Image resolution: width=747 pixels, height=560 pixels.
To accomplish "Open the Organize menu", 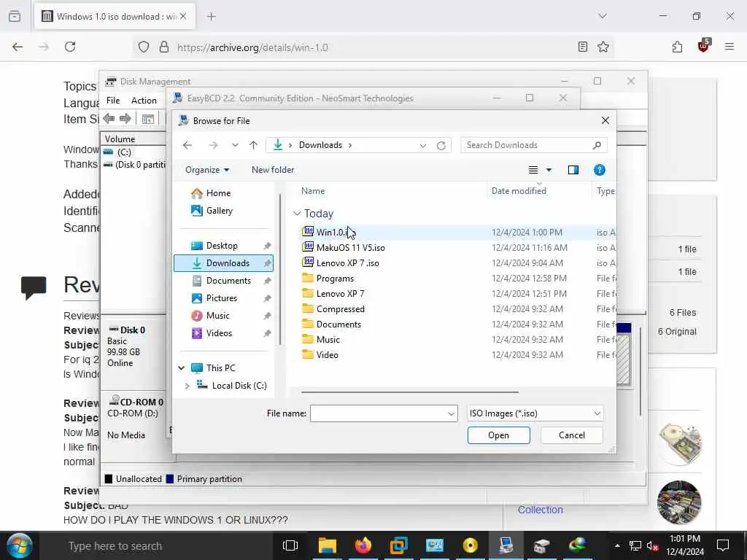I will coord(207,170).
